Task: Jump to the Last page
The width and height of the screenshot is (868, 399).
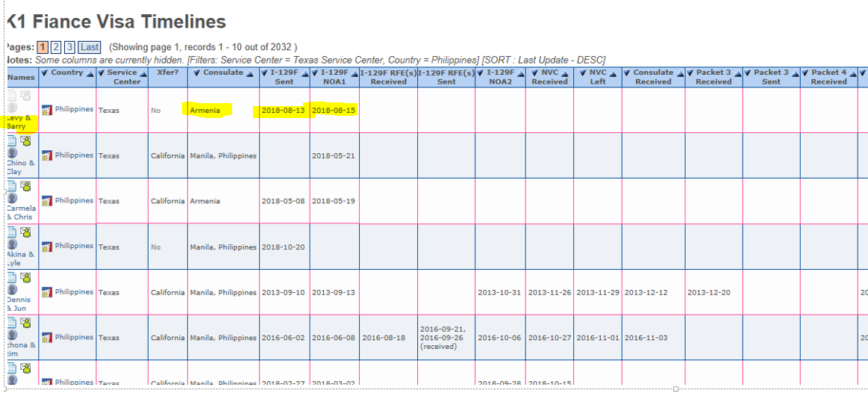Action: pos(90,47)
